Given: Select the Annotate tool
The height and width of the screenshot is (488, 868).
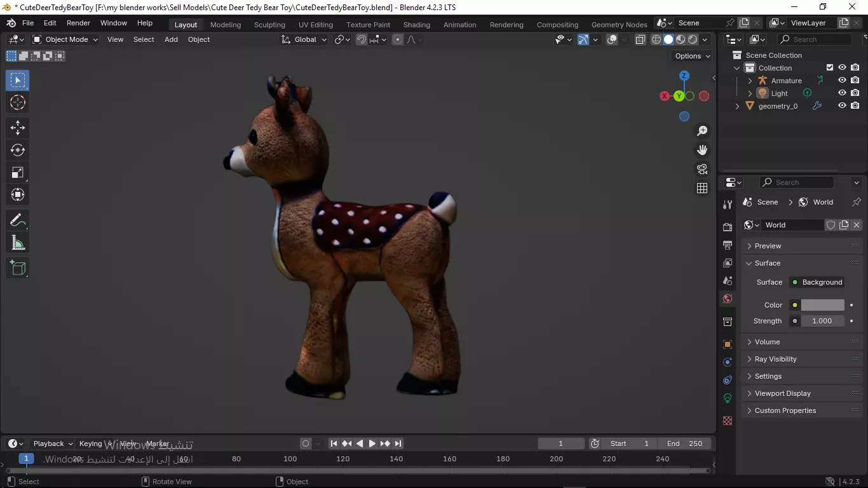Looking at the screenshot, I should click(x=18, y=220).
